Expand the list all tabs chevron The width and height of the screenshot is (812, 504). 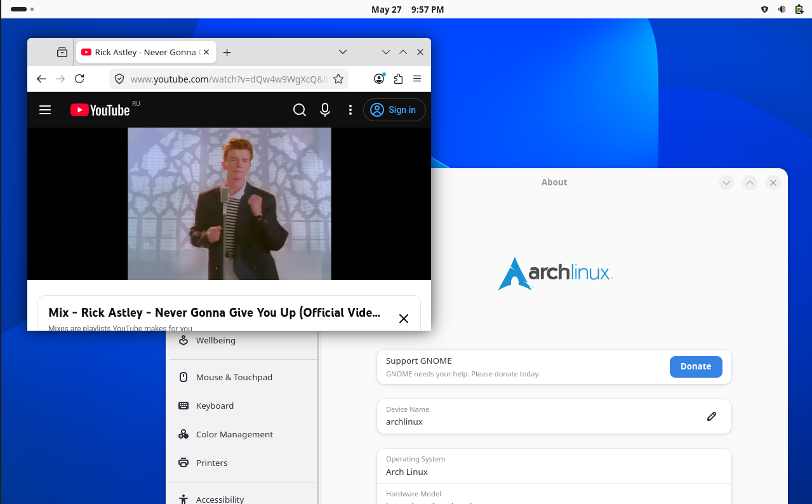click(x=343, y=52)
